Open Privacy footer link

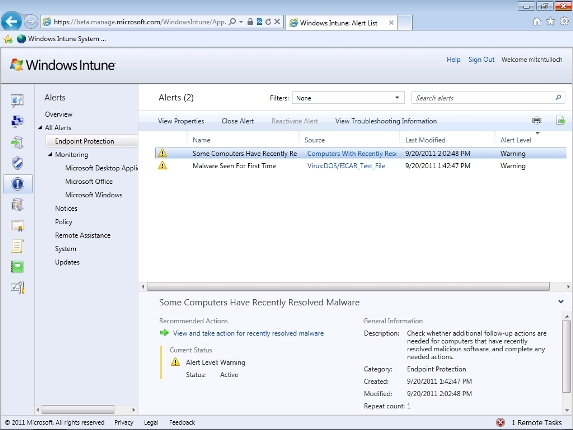tap(124, 422)
